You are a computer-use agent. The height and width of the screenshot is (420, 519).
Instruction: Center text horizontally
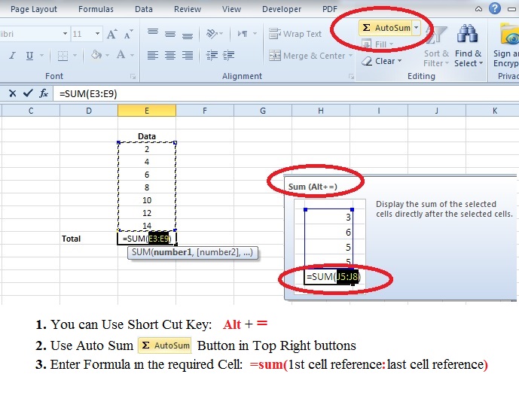170,55
